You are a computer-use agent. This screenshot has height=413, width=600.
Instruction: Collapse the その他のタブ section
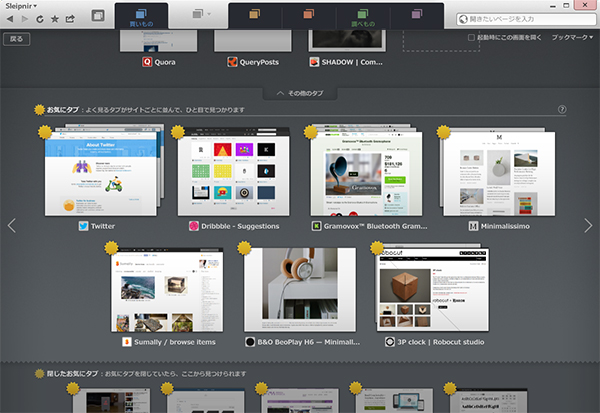299,93
